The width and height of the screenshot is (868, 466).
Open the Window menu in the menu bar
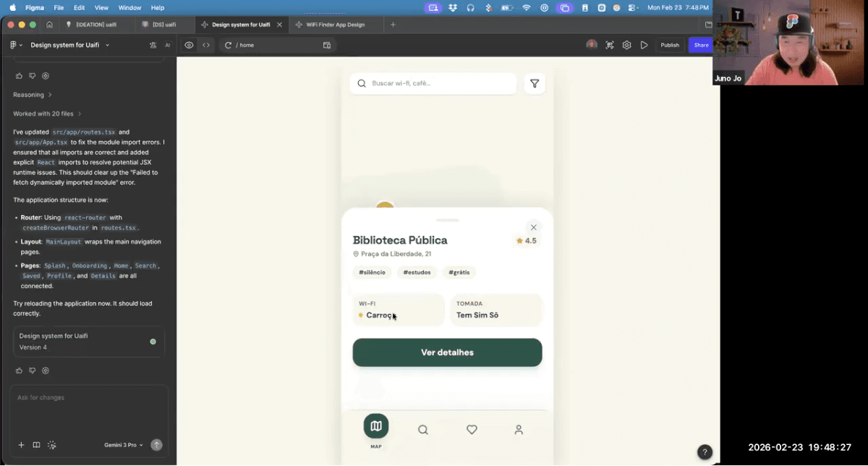tap(130, 8)
